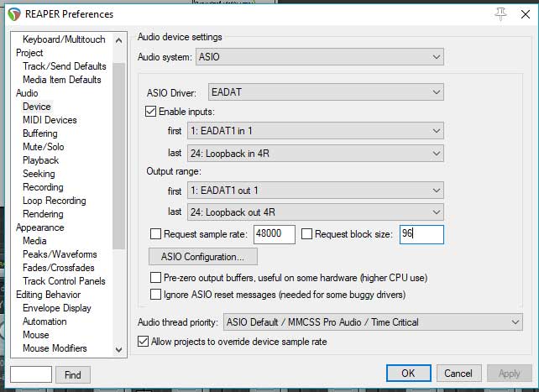Click the block size field showing 96
This screenshot has height=392, width=539.
421,234
